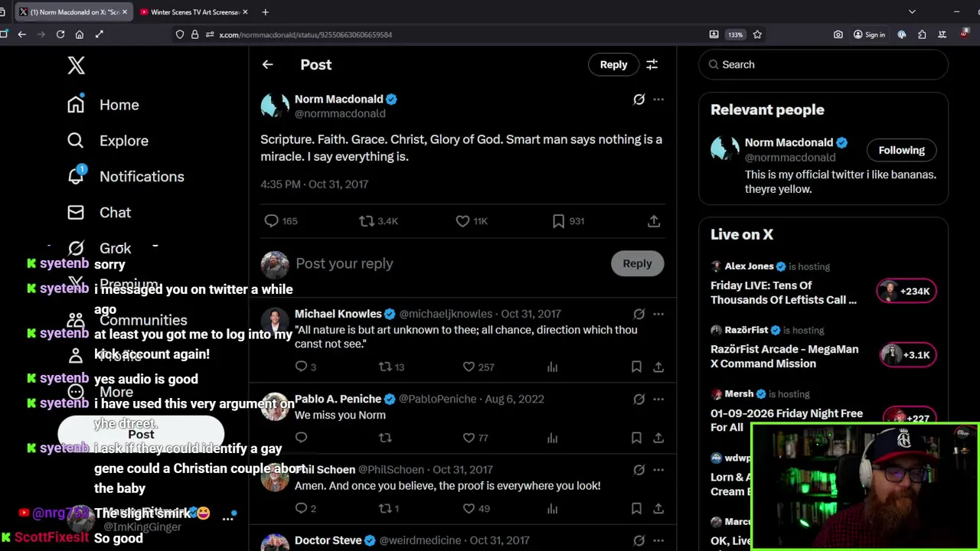The width and height of the screenshot is (980, 551).
Task: Open Norm Macdonald's profile name in the post
Action: pyautogui.click(x=338, y=99)
